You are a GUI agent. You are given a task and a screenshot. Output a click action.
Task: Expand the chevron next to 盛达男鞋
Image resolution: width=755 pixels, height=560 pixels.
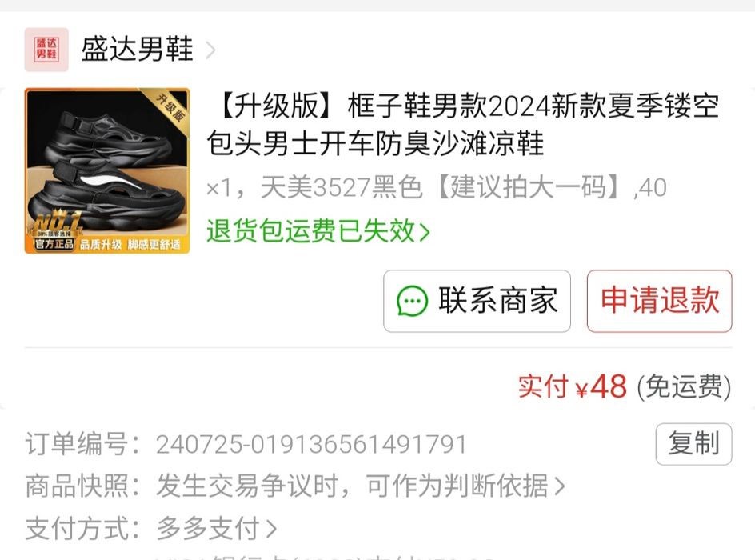[x=210, y=50]
